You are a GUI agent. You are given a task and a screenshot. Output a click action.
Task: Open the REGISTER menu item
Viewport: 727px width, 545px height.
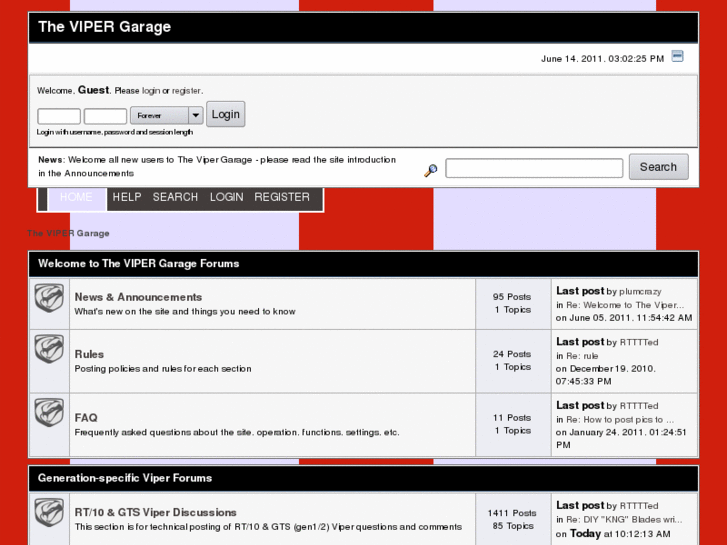pos(282,197)
